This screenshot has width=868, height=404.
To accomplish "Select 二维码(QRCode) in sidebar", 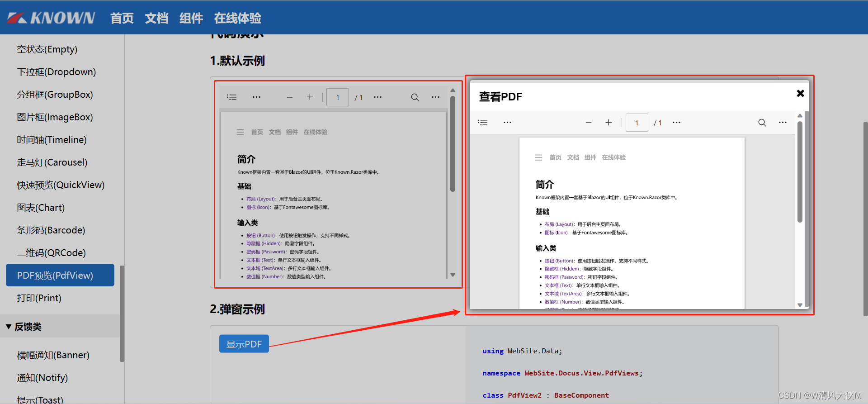I will coord(51,253).
